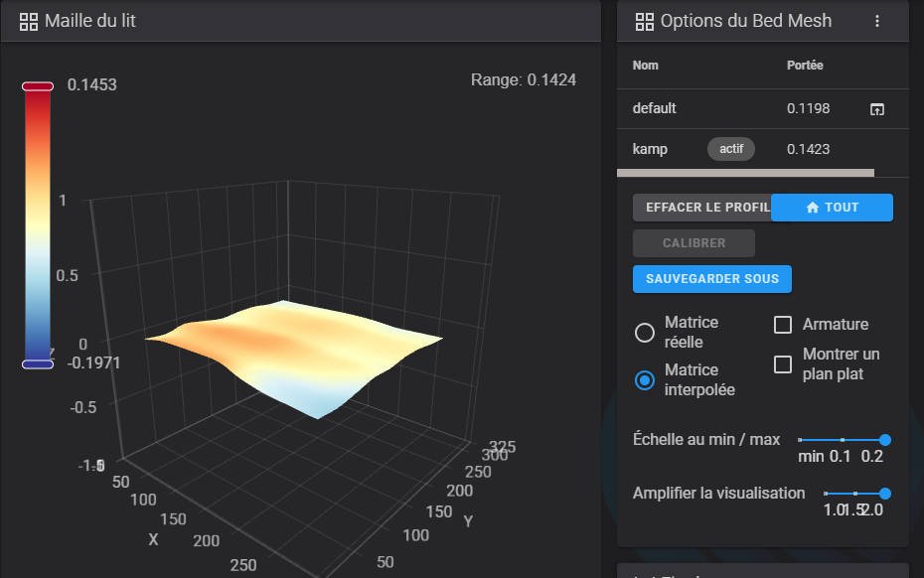924x578 pixels.
Task: Enable the Armature checkbox
Action: point(783,324)
